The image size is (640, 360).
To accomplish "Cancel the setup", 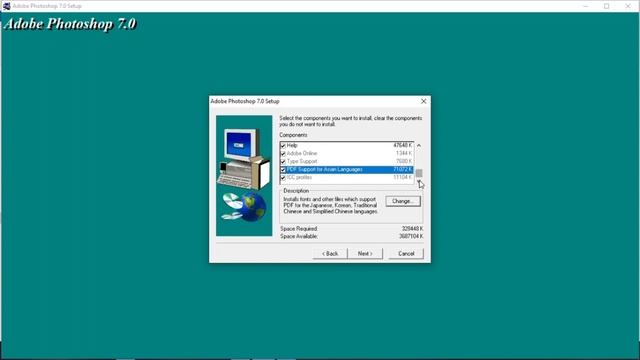I will 406,253.
